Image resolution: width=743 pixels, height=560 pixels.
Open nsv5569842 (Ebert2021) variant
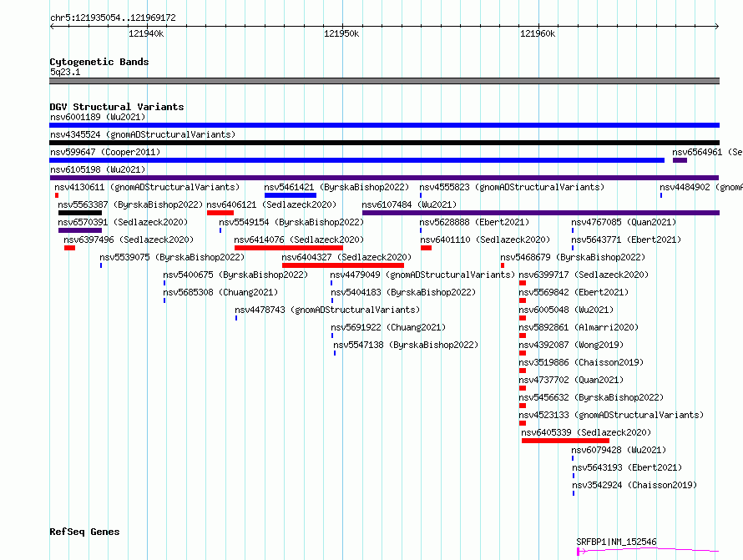(x=574, y=292)
